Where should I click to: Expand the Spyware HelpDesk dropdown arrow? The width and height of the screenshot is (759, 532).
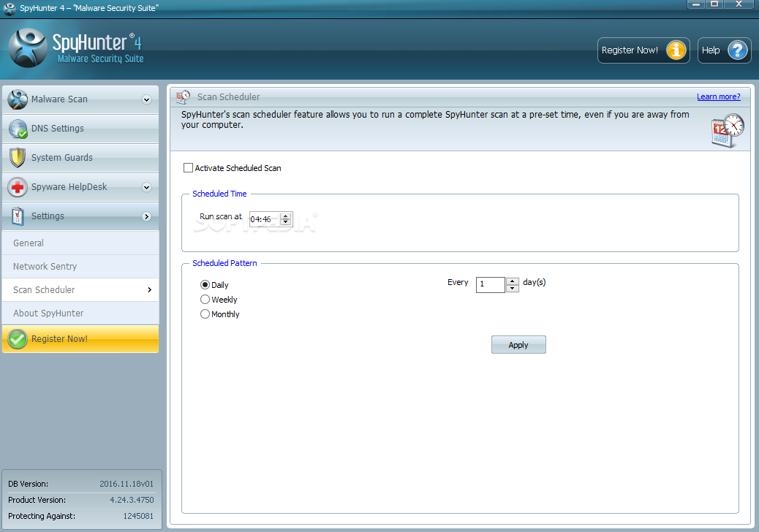click(147, 187)
